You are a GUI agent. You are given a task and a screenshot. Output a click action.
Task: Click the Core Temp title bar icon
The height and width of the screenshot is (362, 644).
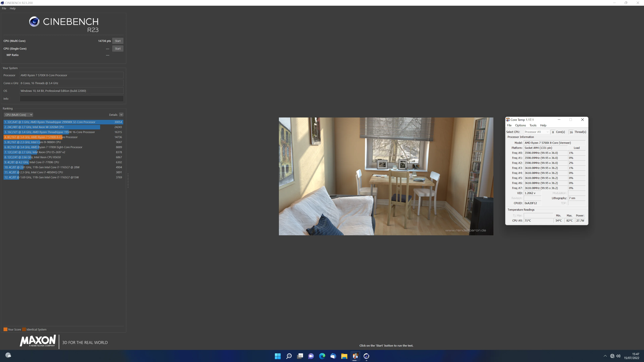(x=508, y=120)
